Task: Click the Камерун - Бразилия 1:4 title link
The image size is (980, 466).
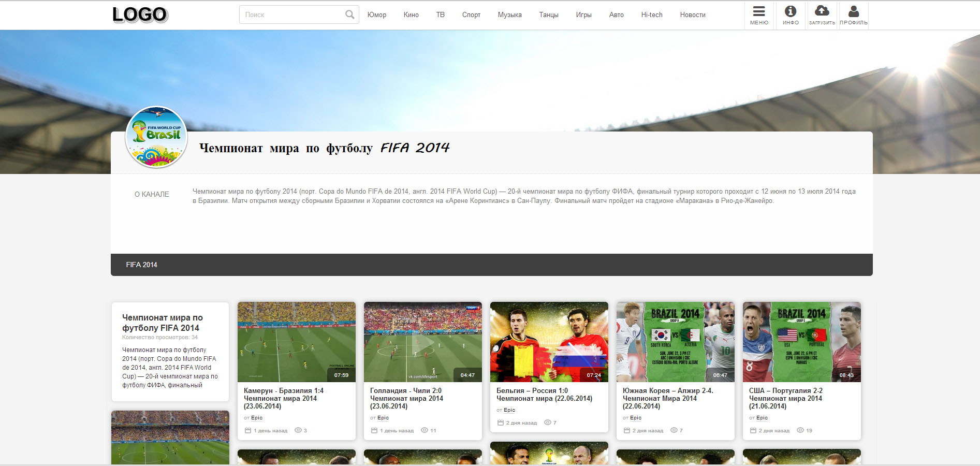Action: pyautogui.click(x=284, y=398)
